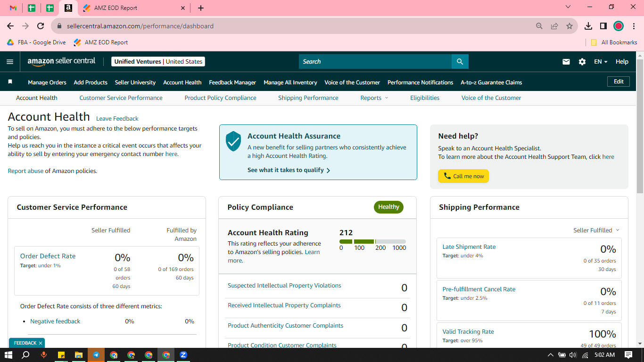This screenshot has width=644, height=362.
Task: Open A-to-z Guarantee Claims in the navigation bar
Action: (x=491, y=82)
